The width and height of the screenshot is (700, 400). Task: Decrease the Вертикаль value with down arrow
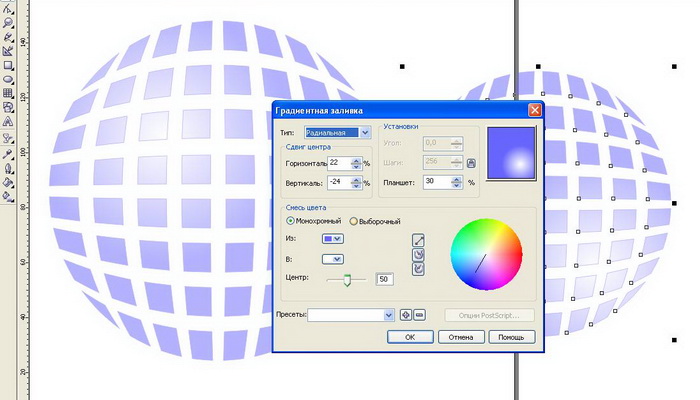coord(356,186)
